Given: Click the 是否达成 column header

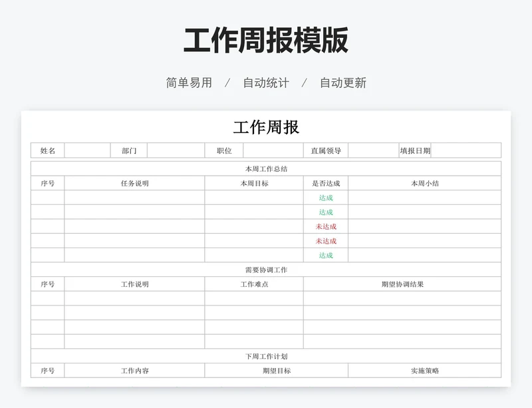Looking at the screenshot, I should point(326,183).
